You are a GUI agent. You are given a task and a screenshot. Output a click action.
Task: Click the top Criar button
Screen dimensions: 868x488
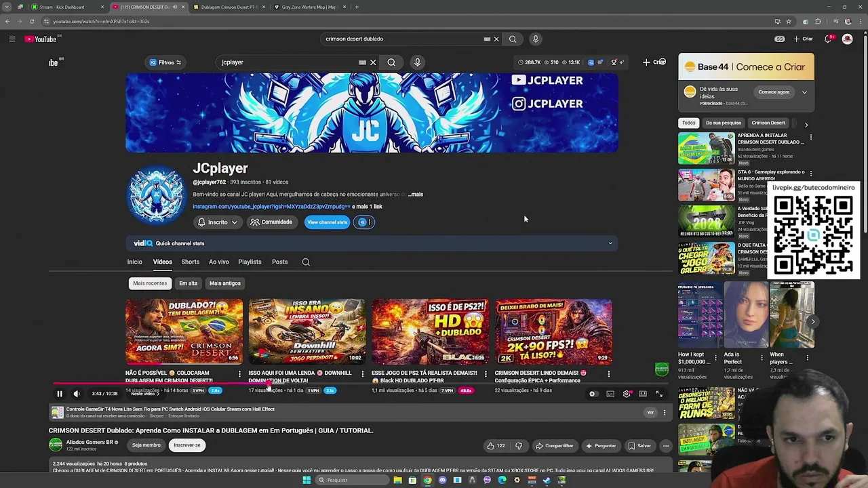click(x=803, y=39)
